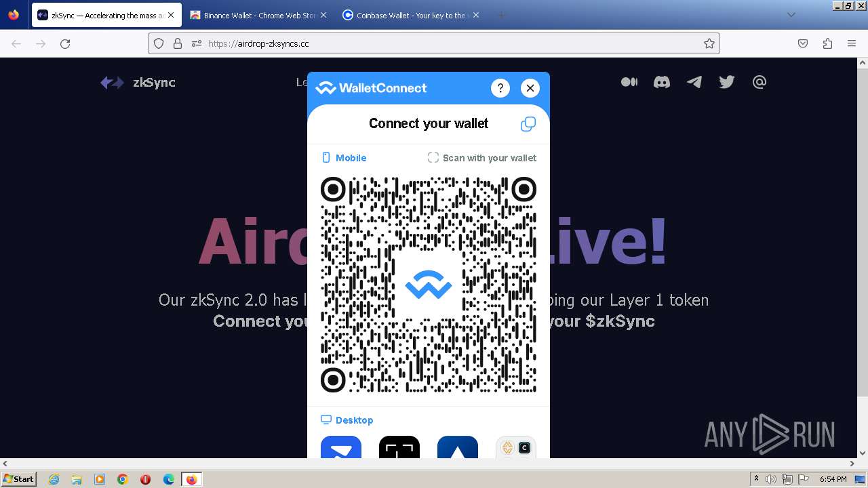Launch Google Chrome from taskbar
The width and height of the screenshot is (868, 488).
[123, 479]
